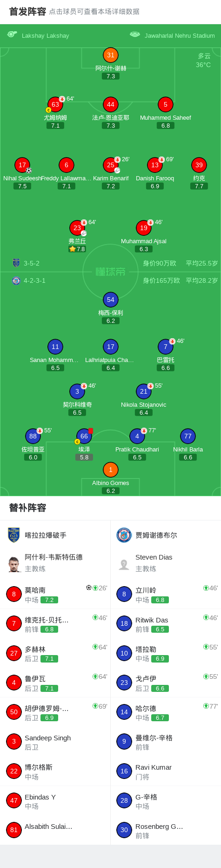Open red-carded player number 66 icon
Viewport: 221px width, 868px height.
84,436
